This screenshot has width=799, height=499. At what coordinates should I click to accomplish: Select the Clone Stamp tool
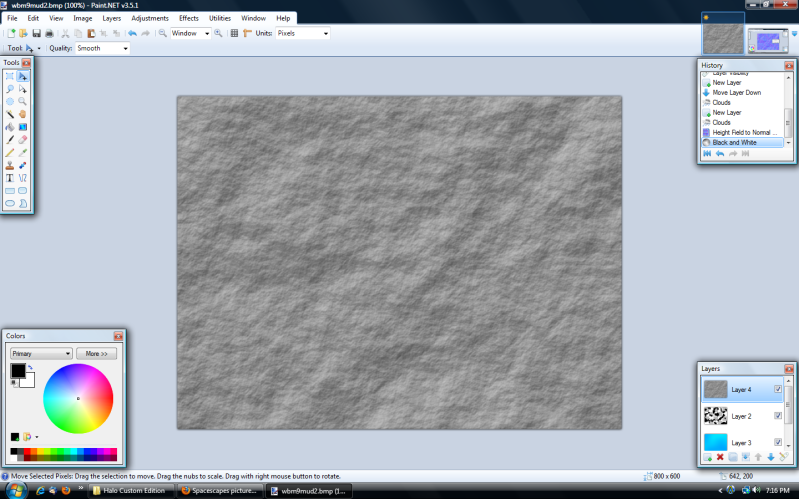[x=10, y=165]
